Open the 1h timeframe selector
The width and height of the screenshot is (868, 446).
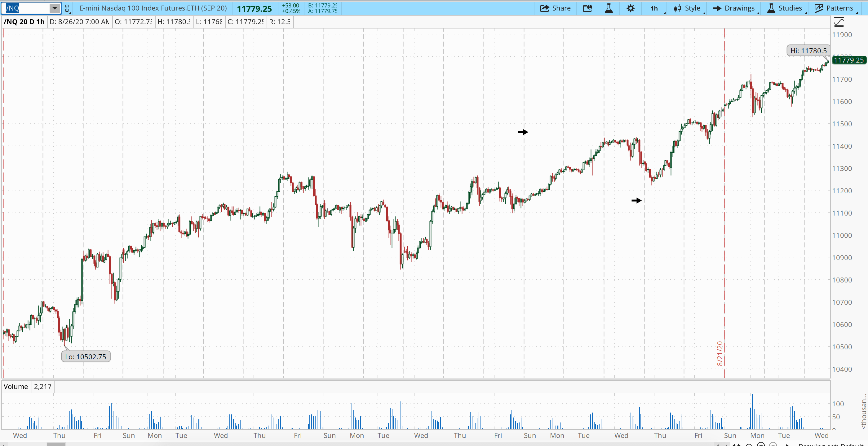click(654, 8)
